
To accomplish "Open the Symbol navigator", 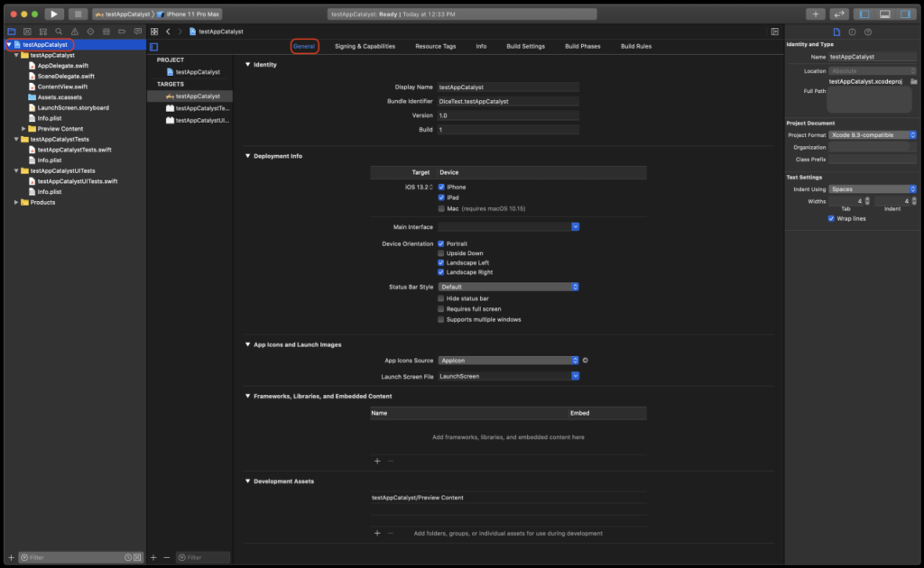I will point(43,32).
